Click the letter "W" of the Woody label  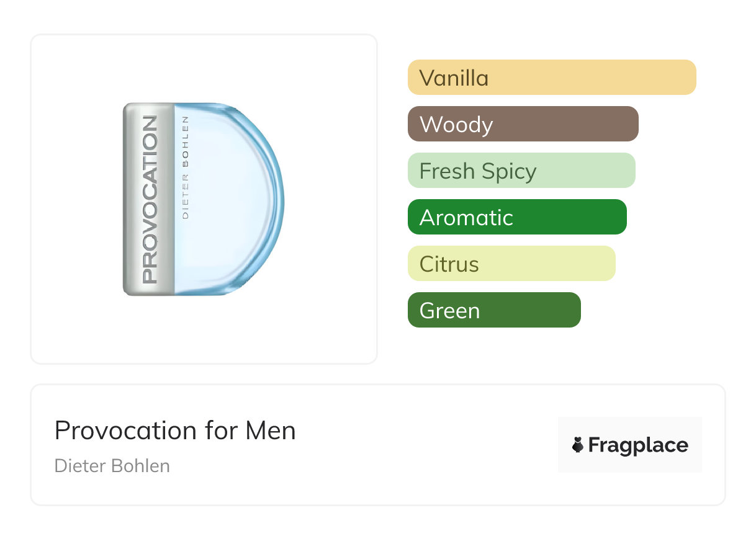[430, 125]
